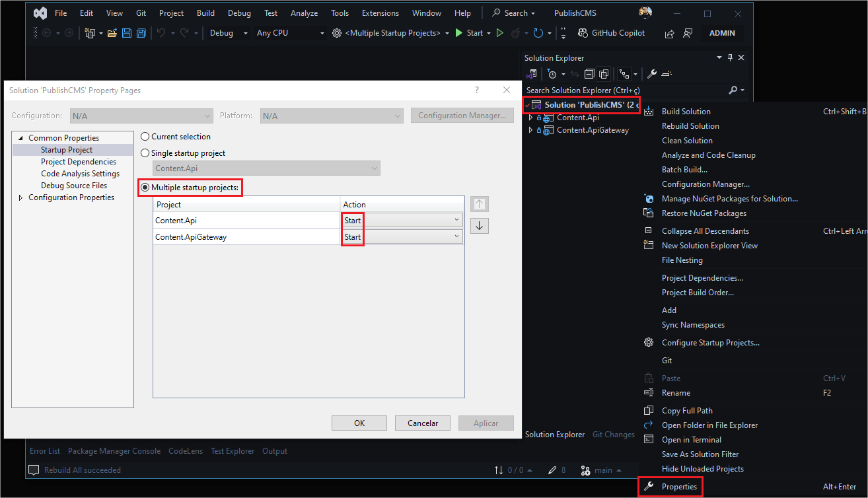Choose Configure Startup Projects from context menu
868x498 pixels.
pos(711,343)
